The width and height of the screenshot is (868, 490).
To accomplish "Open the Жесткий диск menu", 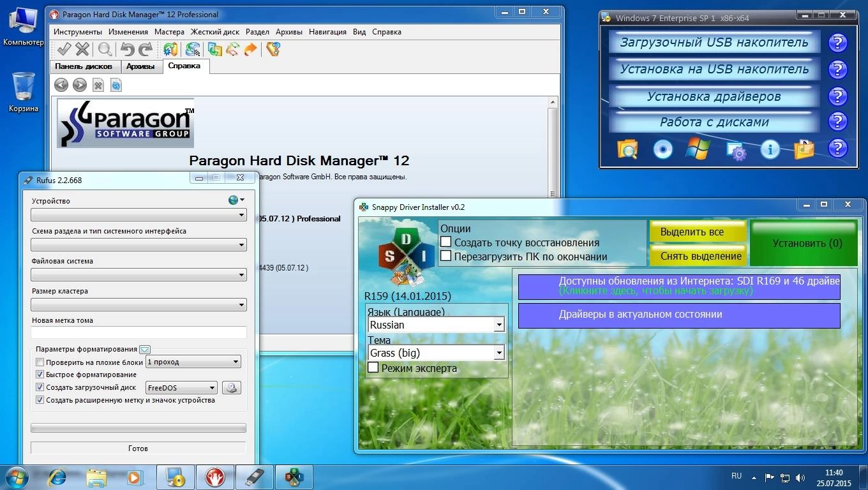I will click(x=215, y=31).
